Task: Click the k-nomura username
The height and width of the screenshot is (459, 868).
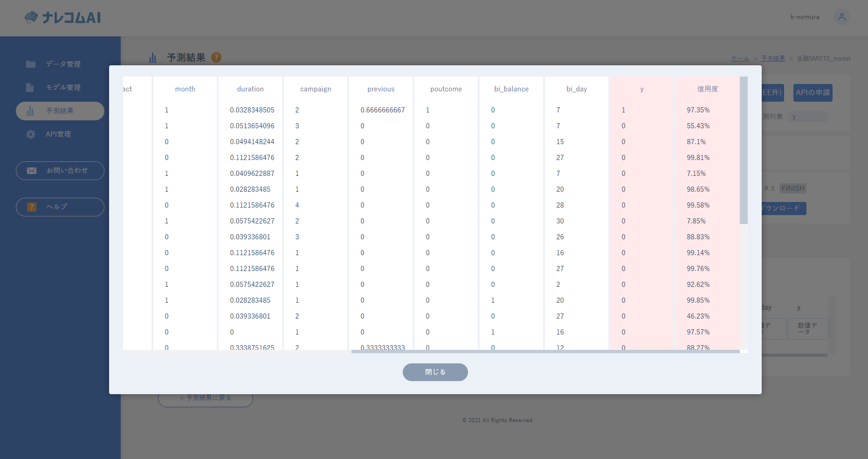Action: (805, 17)
